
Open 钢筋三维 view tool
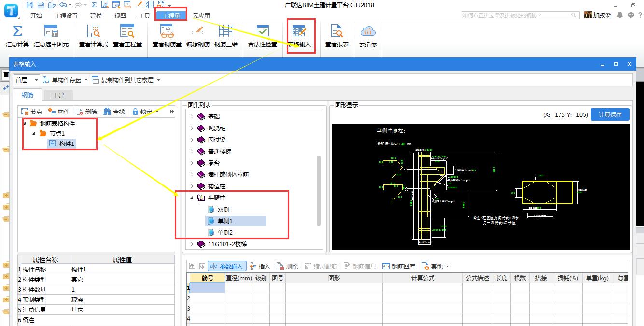[226, 36]
